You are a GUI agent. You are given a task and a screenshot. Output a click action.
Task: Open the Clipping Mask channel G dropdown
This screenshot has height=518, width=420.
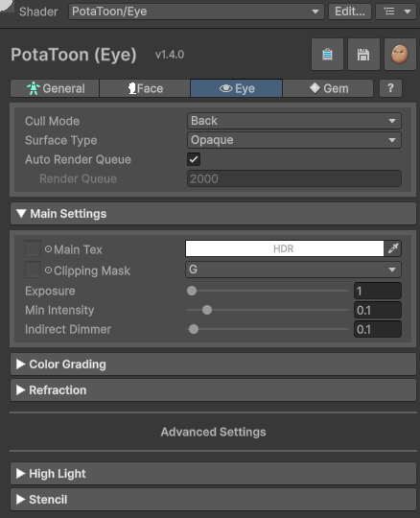[x=293, y=270]
